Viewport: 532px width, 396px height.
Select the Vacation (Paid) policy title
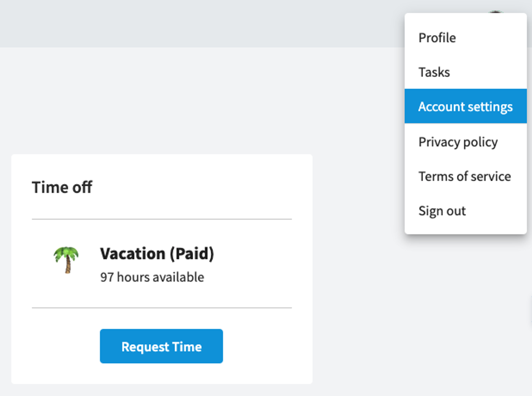tap(157, 254)
